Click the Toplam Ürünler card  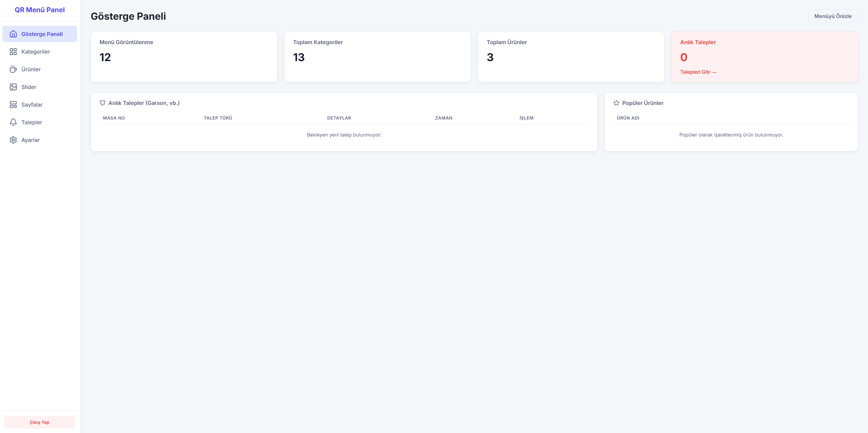point(571,57)
